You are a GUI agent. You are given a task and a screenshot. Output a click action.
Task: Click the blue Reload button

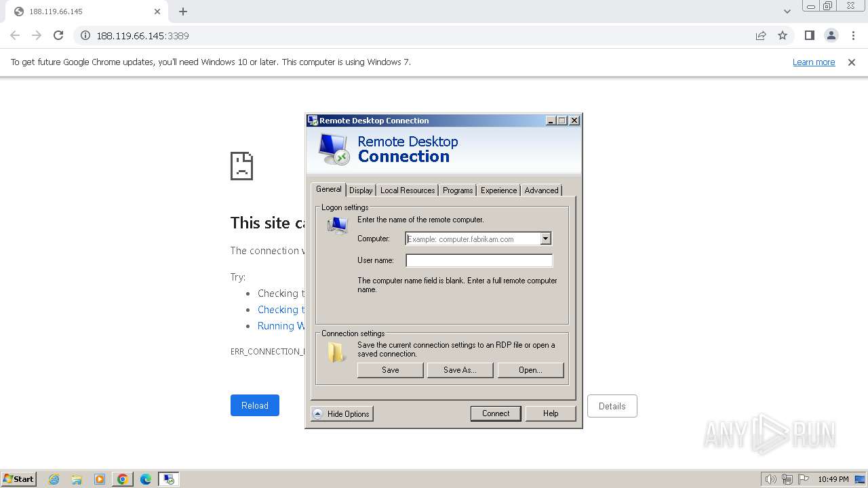pyautogui.click(x=255, y=405)
